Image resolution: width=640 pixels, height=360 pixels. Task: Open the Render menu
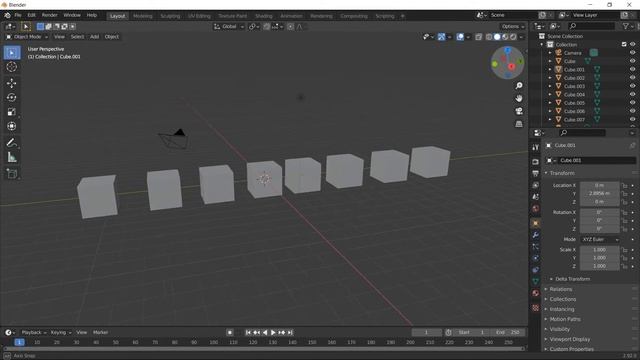click(49, 15)
